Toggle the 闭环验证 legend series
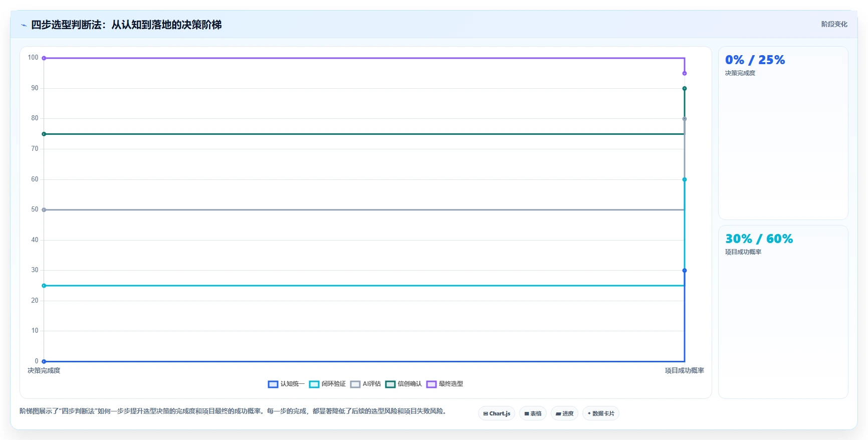Screen dimensions: 868x440 327,384
